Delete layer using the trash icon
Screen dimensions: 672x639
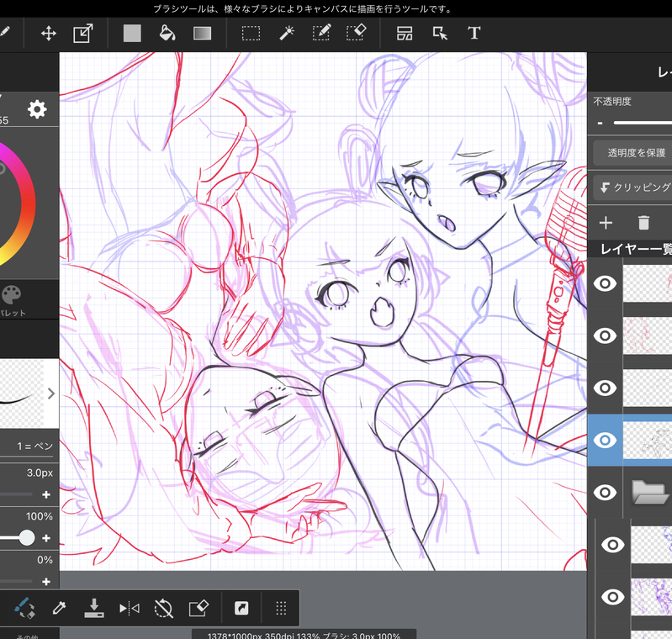643,223
